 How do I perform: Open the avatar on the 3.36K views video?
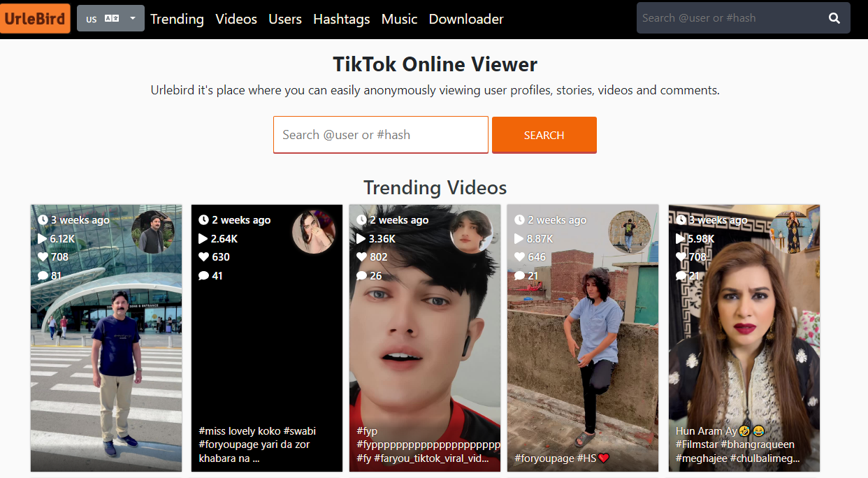[x=472, y=232]
